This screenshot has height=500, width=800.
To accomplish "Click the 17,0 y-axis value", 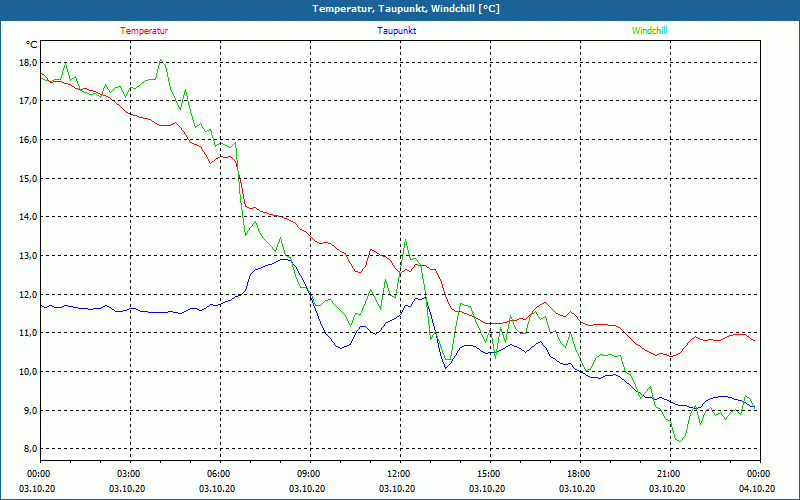I will click(29, 101).
